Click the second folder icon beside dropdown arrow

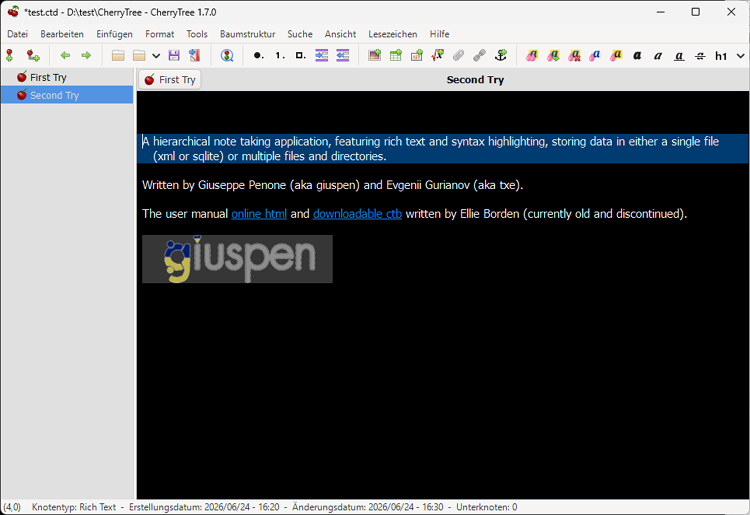coord(139,55)
